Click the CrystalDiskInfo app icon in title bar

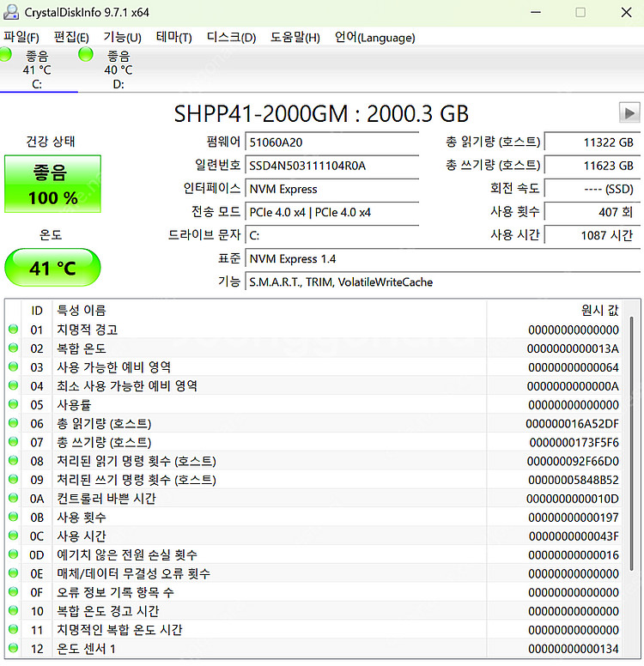11,12
